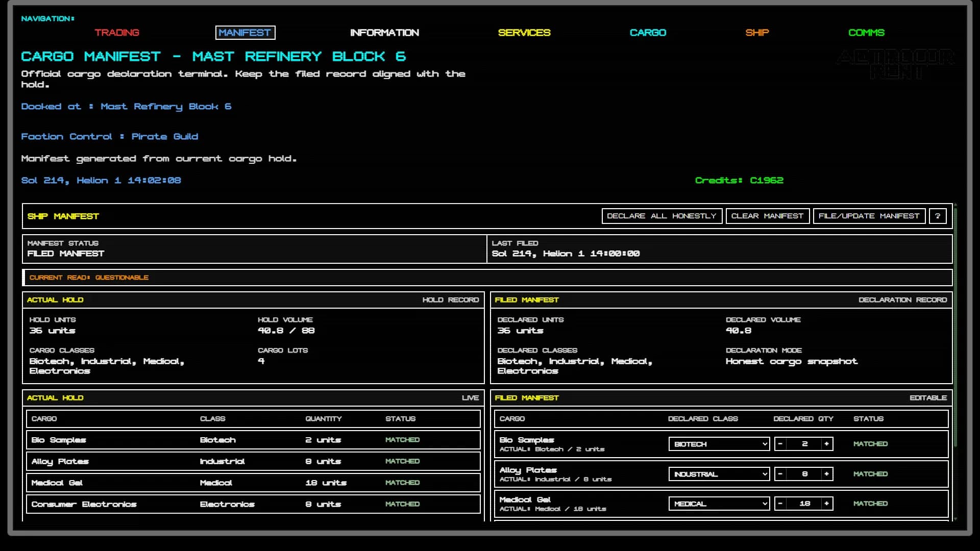Open the manifest help question mark
The height and width of the screenshot is (551, 980).
[938, 216]
